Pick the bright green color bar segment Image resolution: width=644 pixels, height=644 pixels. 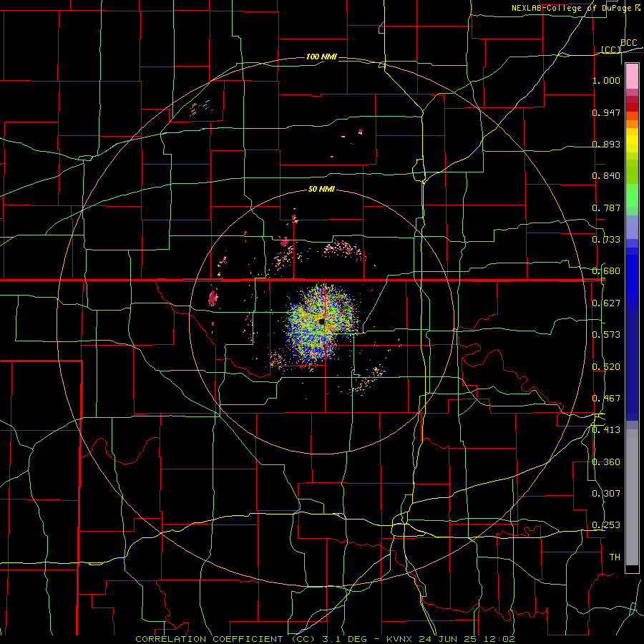[632, 195]
